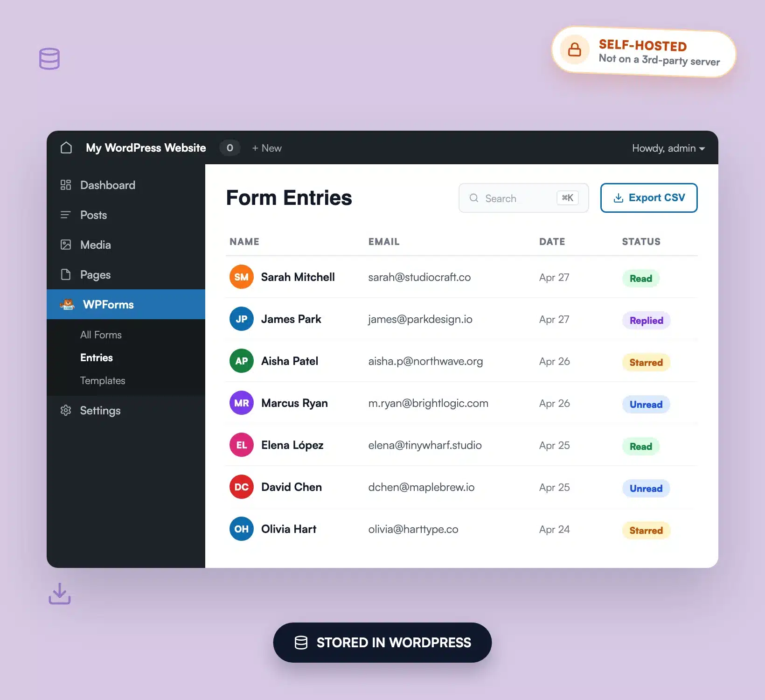Click the Dashboard grid icon in sidebar
Image resolution: width=765 pixels, height=700 pixels.
point(66,185)
